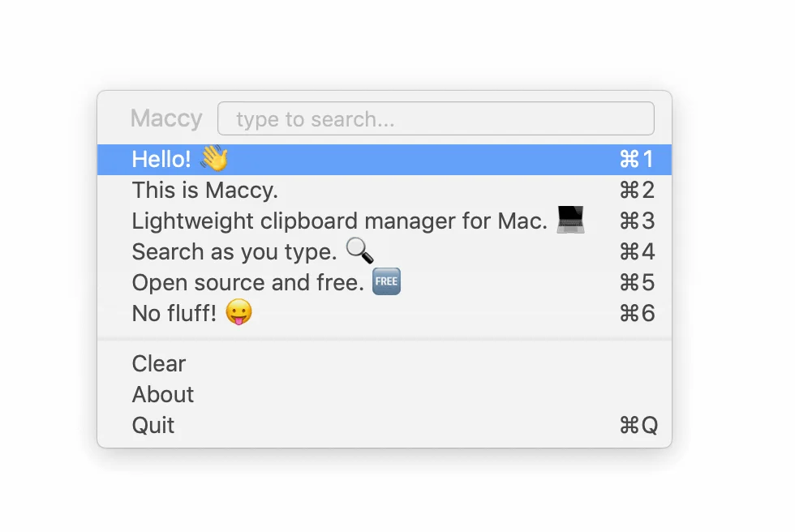Viewport: 795px width, 532px height.
Task: Click the Maccy title label
Action: [x=165, y=118]
